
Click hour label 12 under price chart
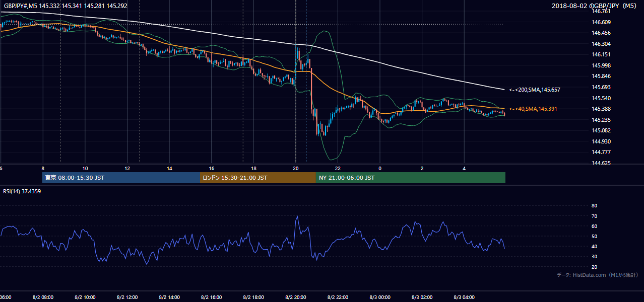coord(127,169)
